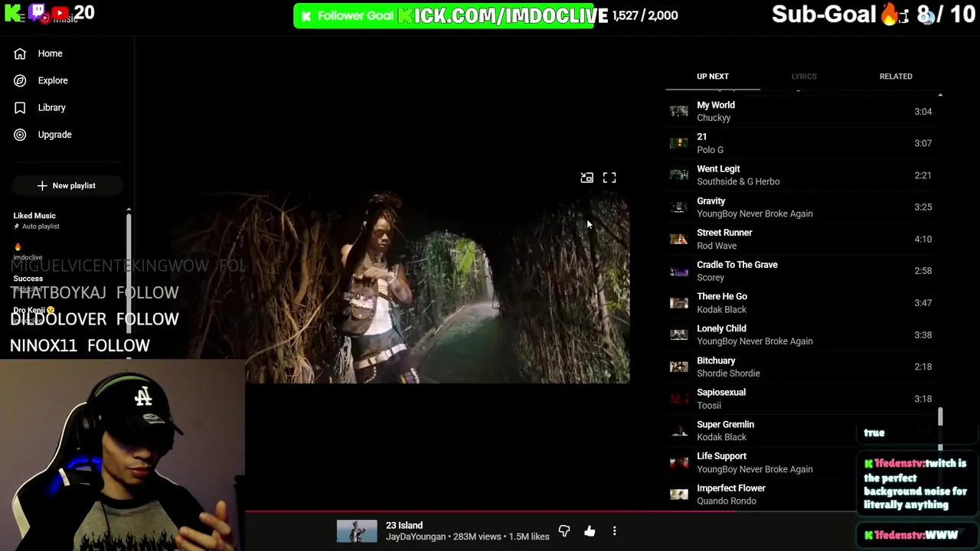Play 21 by Polo G

click(x=803, y=143)
